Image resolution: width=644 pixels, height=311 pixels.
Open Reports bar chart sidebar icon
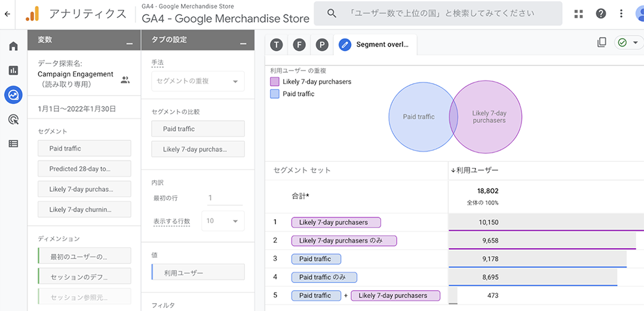pyautogui.click(x=13, y=70)
